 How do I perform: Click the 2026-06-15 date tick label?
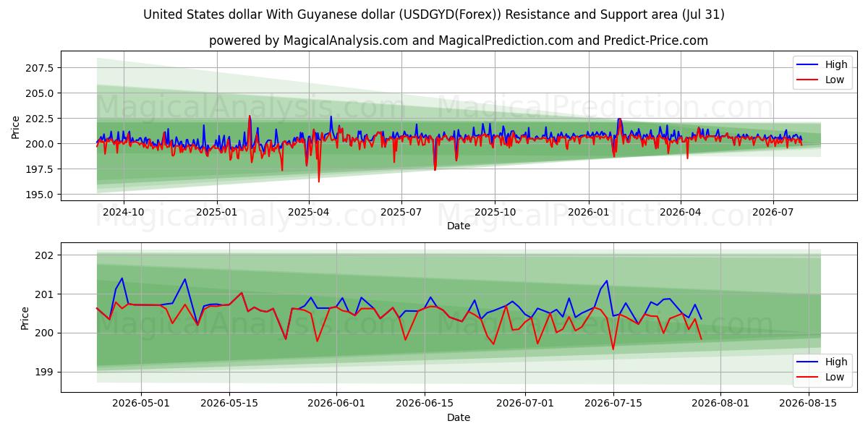click(x=425, y=404)
